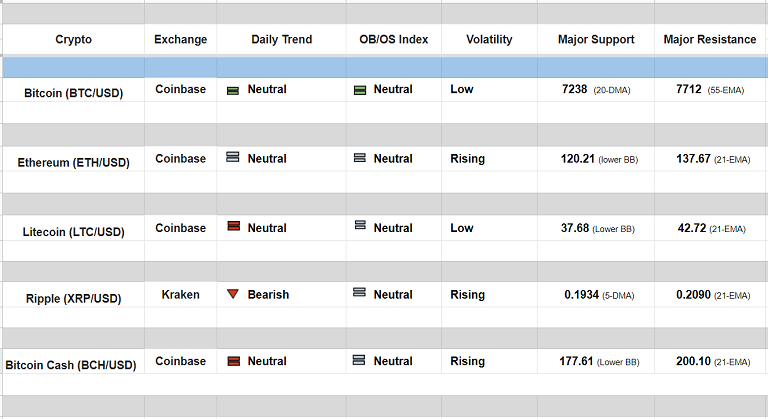Click Bitcoin Cash OB/OS Index gray icon

360,360
